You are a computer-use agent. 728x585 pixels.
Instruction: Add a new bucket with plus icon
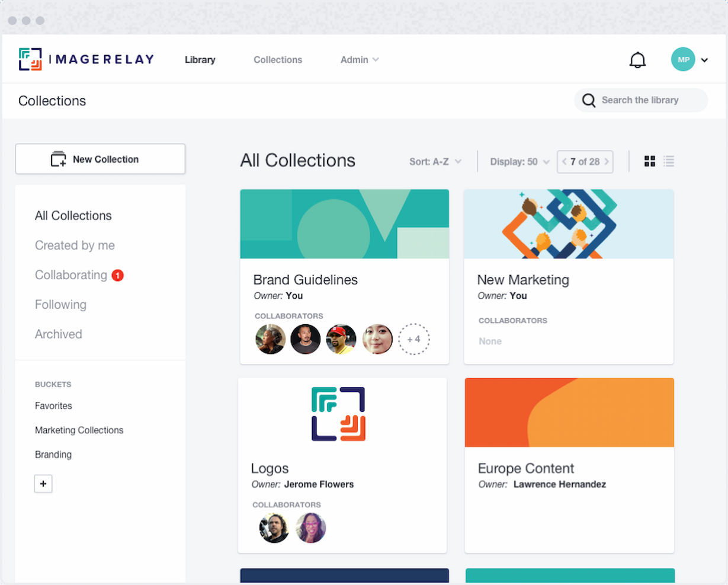[x=43, y=484]
